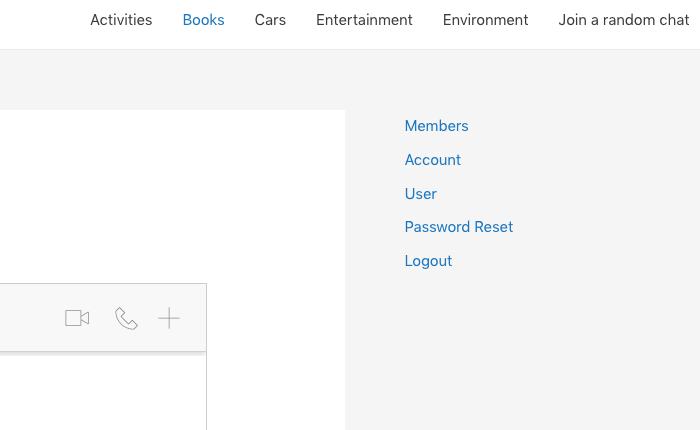Screen dimensions: 700x430
Task: Open the Activities chat room
Action: coord(121,20)
